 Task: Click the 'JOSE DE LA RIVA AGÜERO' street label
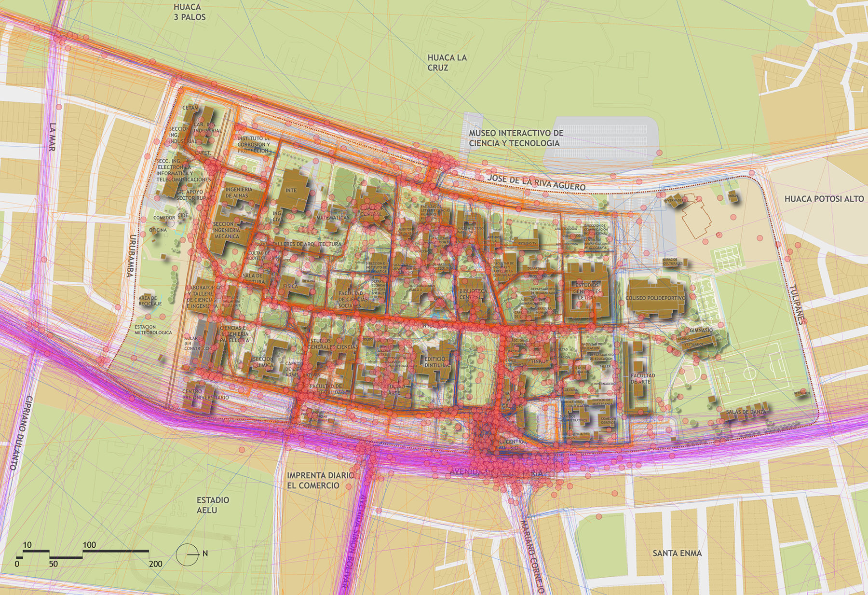(536, 182)
